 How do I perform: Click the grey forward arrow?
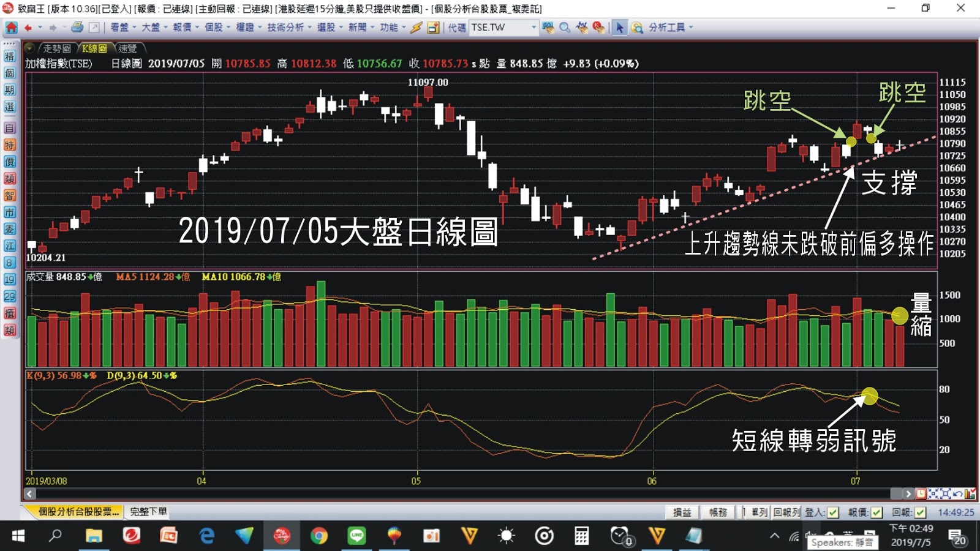53,28
